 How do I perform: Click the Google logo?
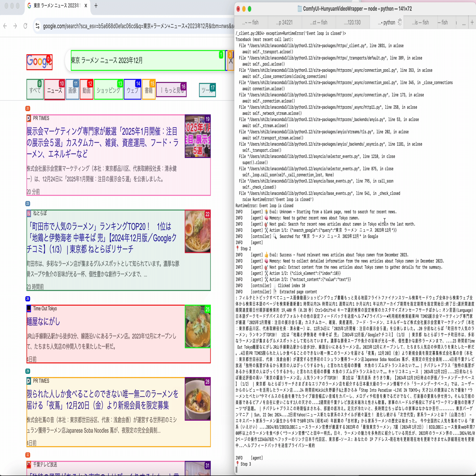coord(39,62)
